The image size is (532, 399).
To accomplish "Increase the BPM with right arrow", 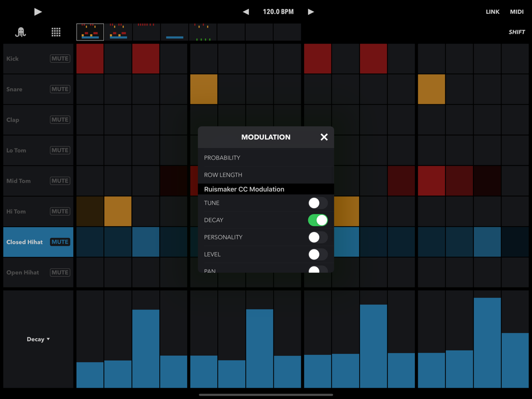I will coord(311,12).
